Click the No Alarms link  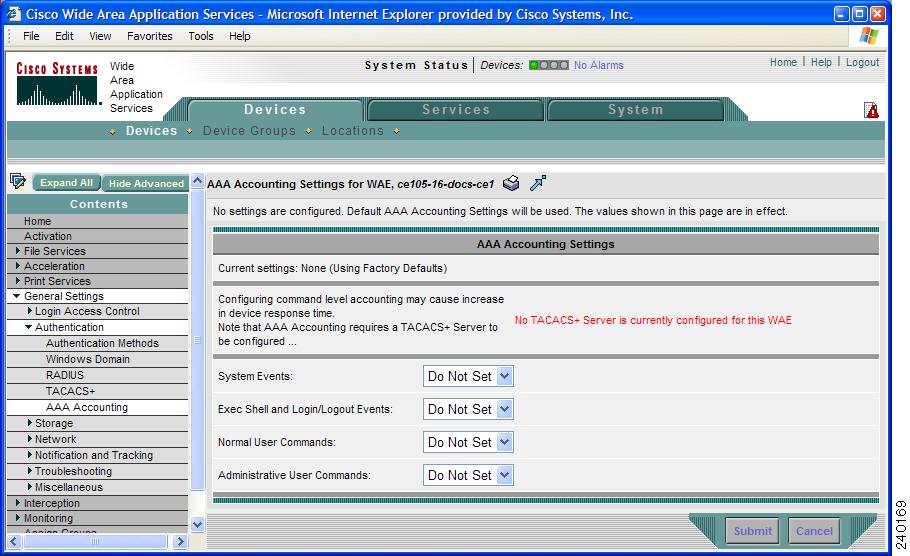coord(599,65)
